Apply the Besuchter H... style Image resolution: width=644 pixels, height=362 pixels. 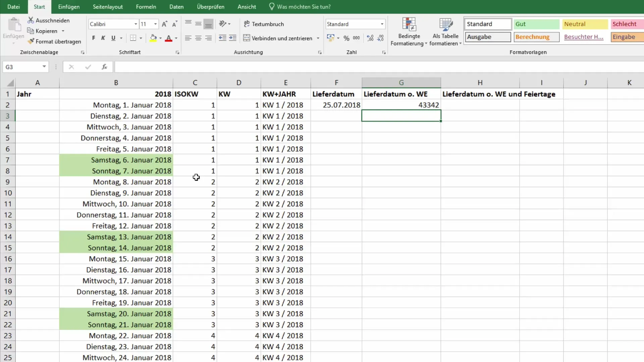(x=585, y=37)
